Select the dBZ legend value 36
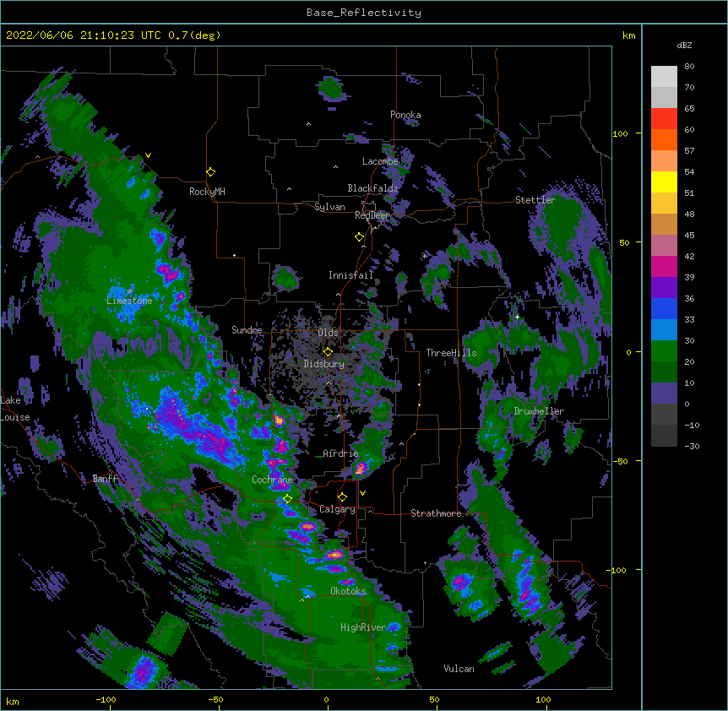This screenshot has height=711, width=728. 689,298
